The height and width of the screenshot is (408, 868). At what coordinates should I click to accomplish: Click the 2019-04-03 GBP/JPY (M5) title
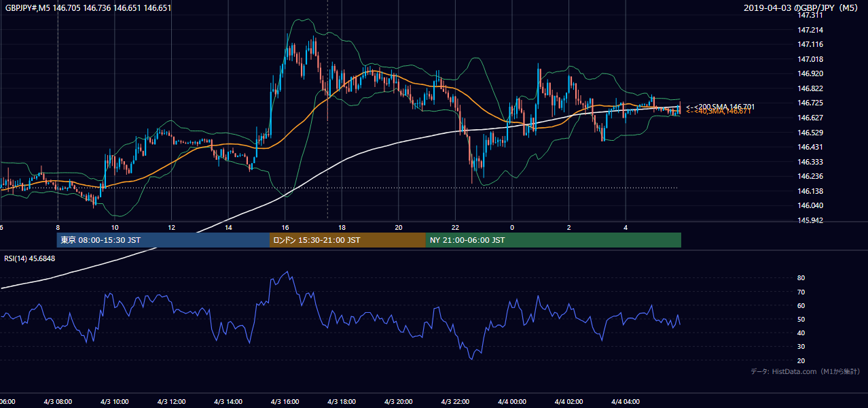coord(802,8)
